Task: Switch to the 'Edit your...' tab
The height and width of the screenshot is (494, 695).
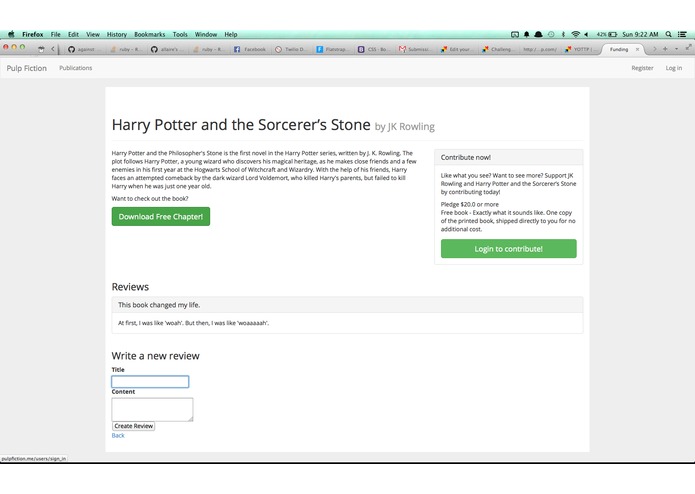Action: click(x=456, y=49)
